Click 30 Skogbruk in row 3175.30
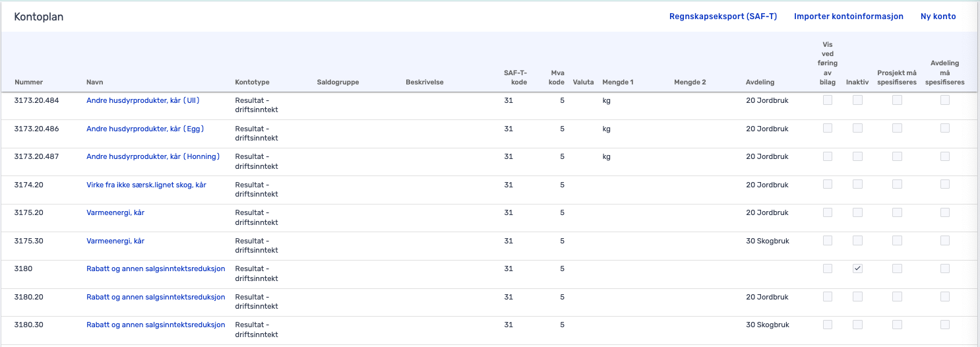This screenshot has height=347, width=980. click(x=768, y=241)
